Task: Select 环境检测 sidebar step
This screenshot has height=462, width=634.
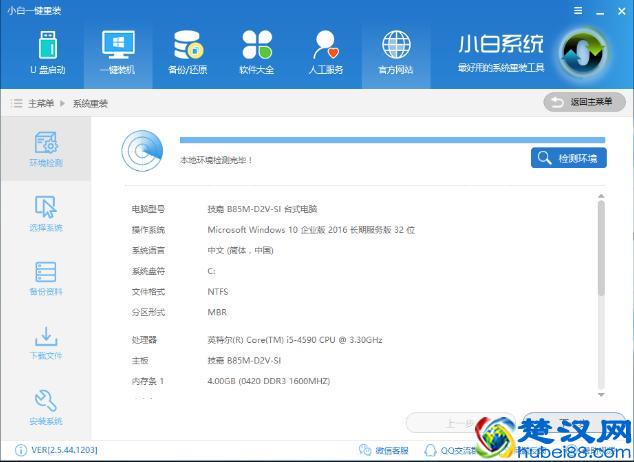Action: coord(46,149)
